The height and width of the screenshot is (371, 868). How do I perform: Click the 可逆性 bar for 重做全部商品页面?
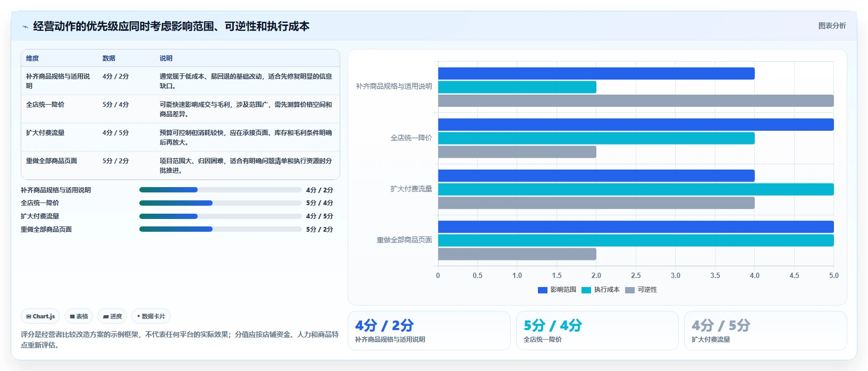517,254
